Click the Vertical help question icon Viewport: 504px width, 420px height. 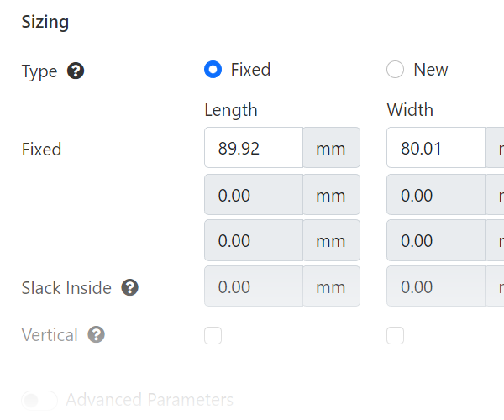pyautogui.click(x=97, y=335)
